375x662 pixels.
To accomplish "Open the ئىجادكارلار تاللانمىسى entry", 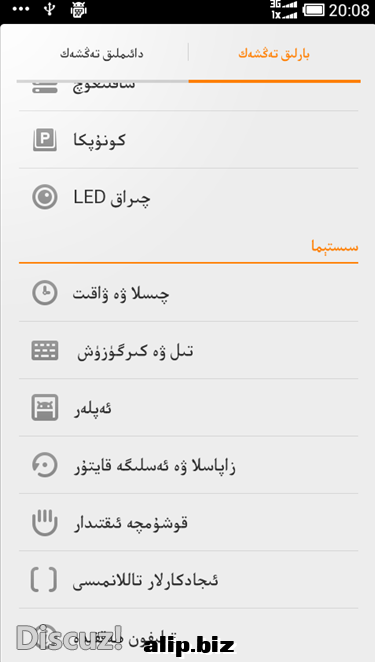I will pos(189,580).
